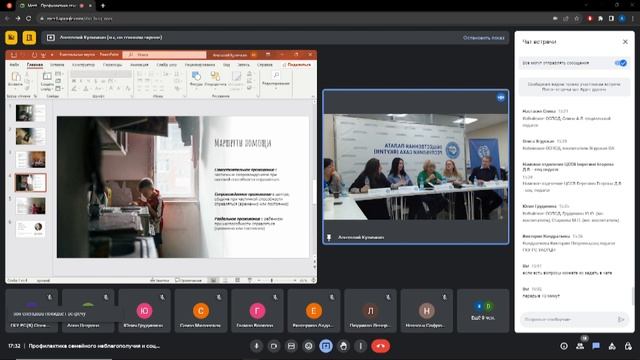Click mute indicator on the Г participant tile
This screenshot has height=360, width=640.
[x=275, y=297]
